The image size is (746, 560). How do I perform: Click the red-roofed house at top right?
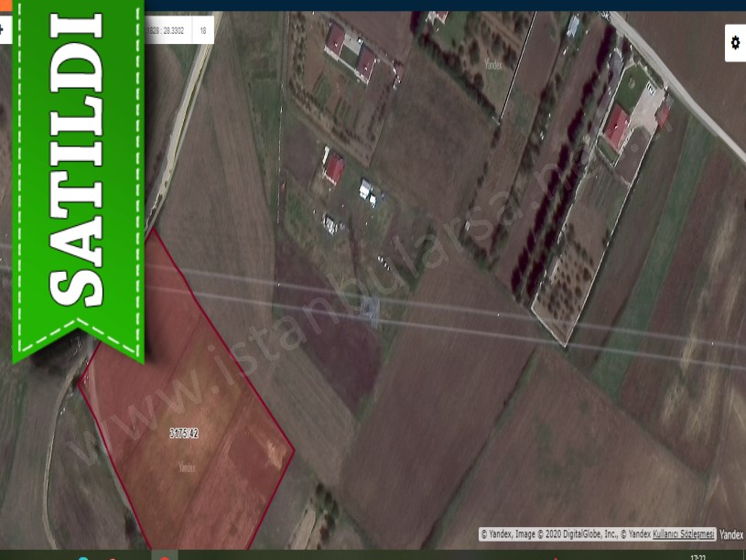pos(617,125)
